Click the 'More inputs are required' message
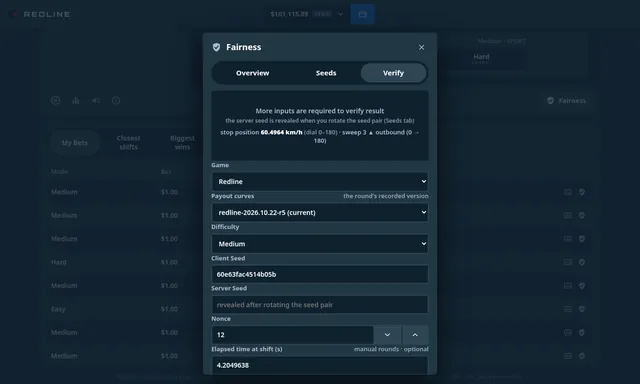This screenshot has width=640, height=384. [320, 111]
